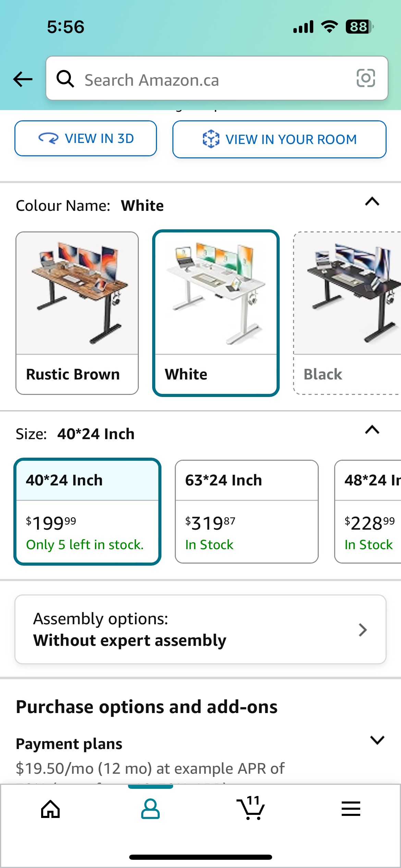Expand the Payment plans section
Screen dimensions: 401x868
click(x=377, y=740)
